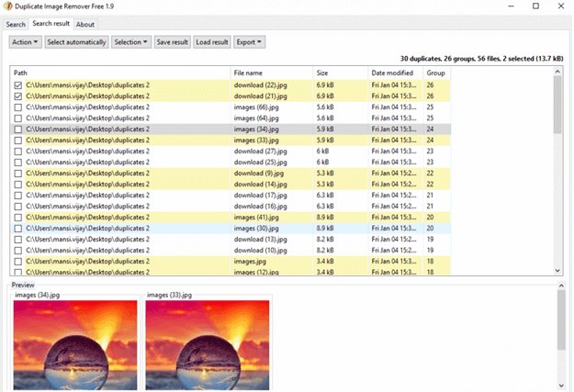This screenshot has height=392, width=574.
Task: Check the images (66).jpg checkbox
Action: coord(18,106)
